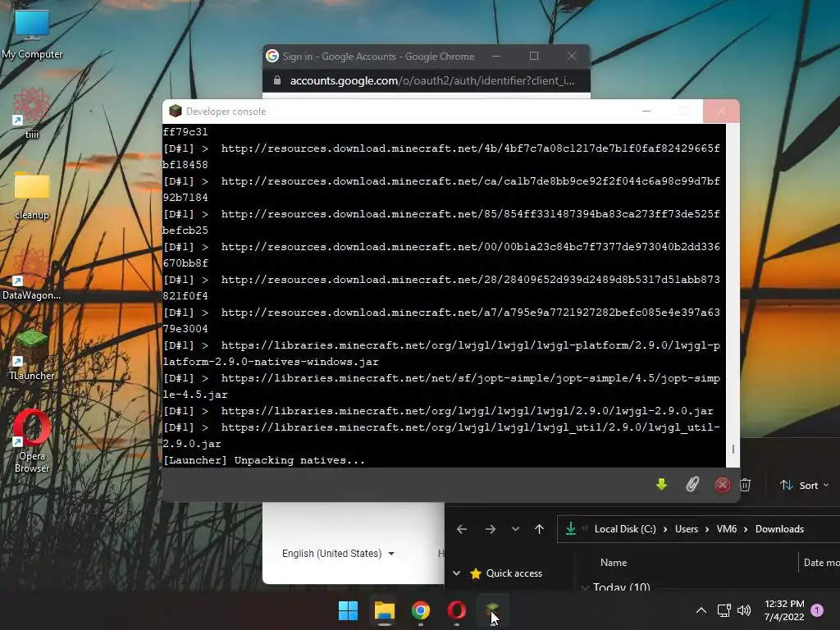Launch TLauncher from the desktop
840x630 pixels.
[32, 354]
